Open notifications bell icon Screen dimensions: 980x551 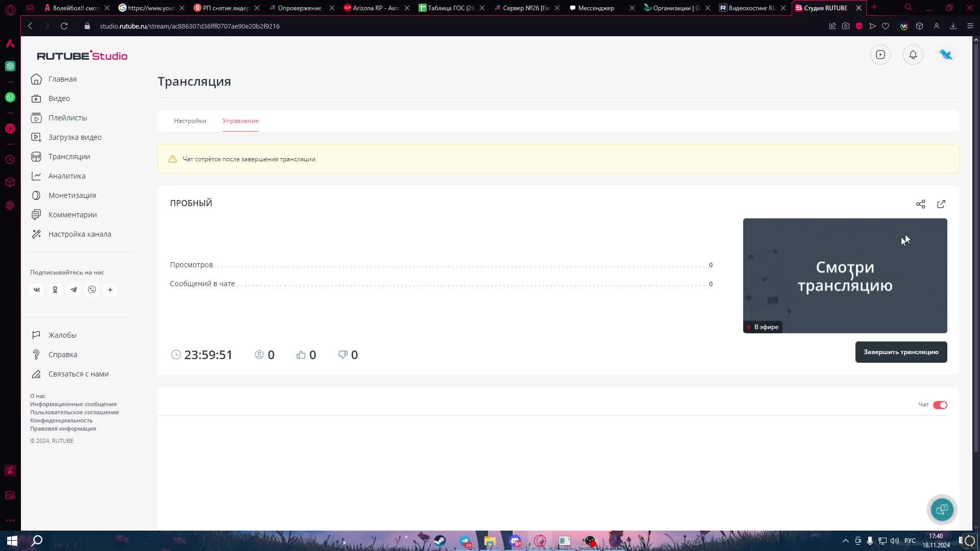pos(913,55)
